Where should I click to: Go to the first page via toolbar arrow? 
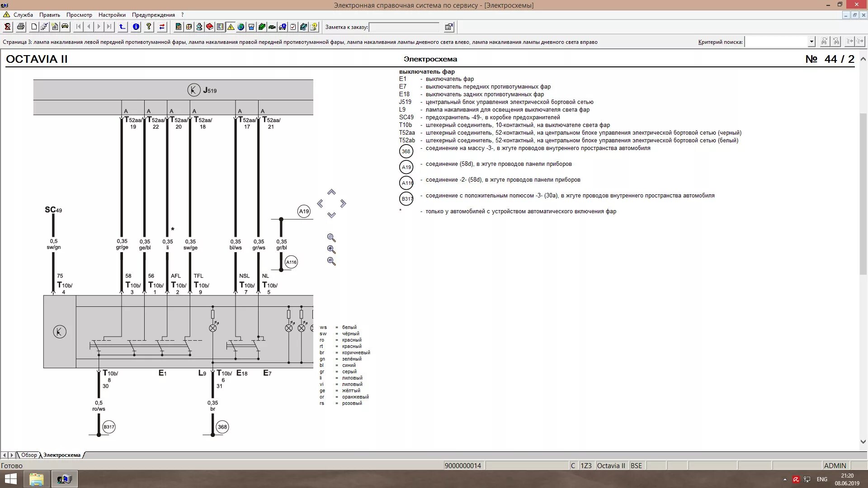tap(78, 27)
